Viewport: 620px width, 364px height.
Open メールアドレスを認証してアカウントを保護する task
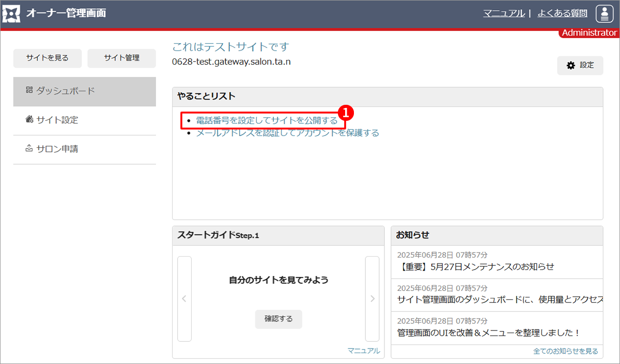[x=287, y=133]
